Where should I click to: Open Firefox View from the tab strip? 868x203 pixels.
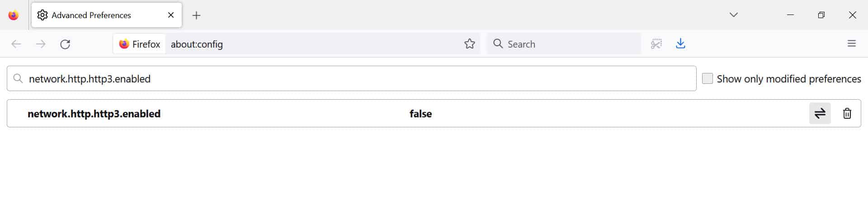click(x=14, y=15)
